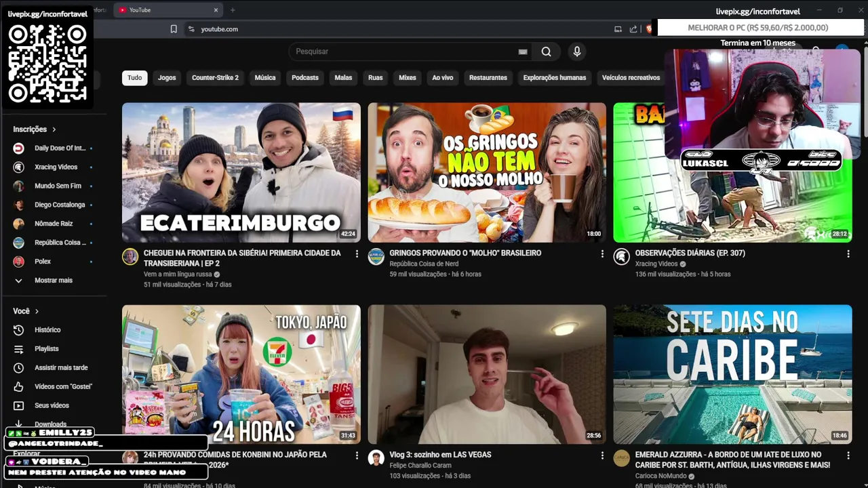Select the Malas filter chip
Image resolution: width=868 pixels, height=488 pixels.
(343, 78)
